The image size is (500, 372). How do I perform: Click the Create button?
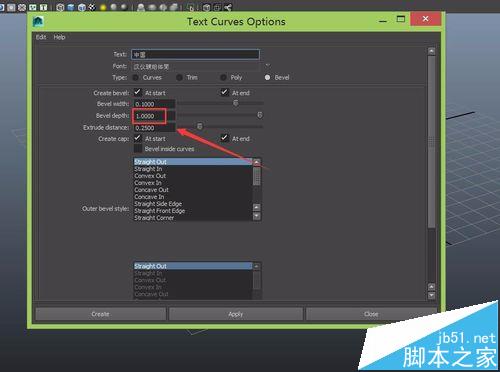point(100,314)
